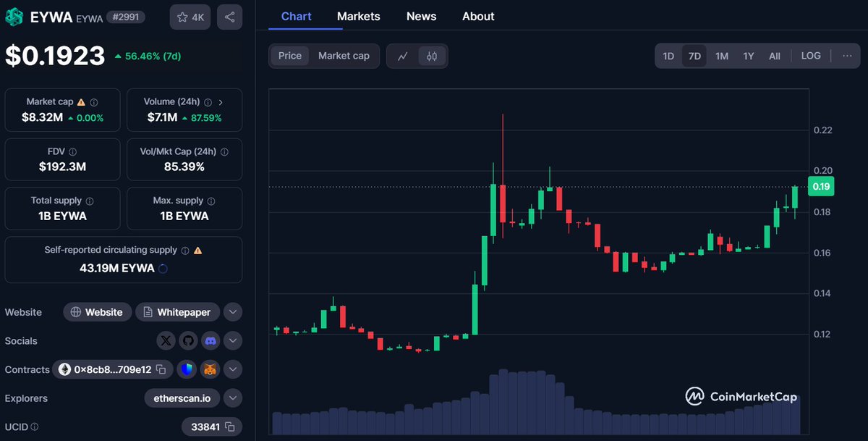The height and width of the screenshot is (441, 868).
Task: Click circulating supply progress ring icon
Action: 163,268
